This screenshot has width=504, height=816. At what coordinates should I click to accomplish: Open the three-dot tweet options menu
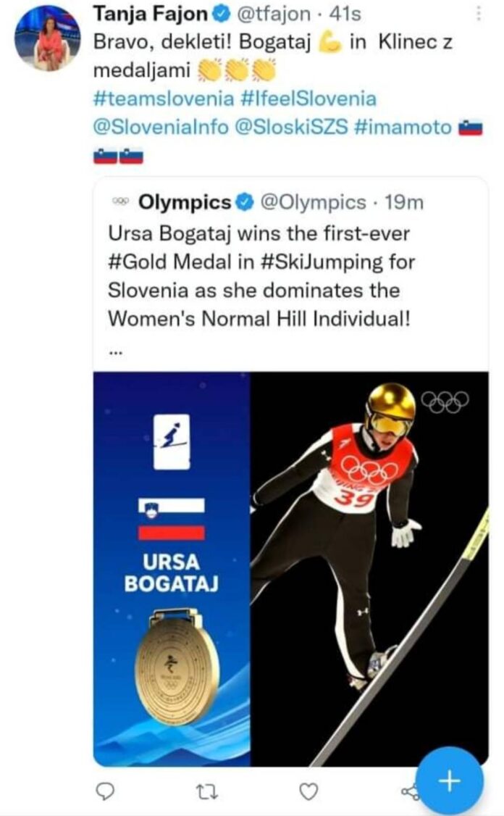479,13
